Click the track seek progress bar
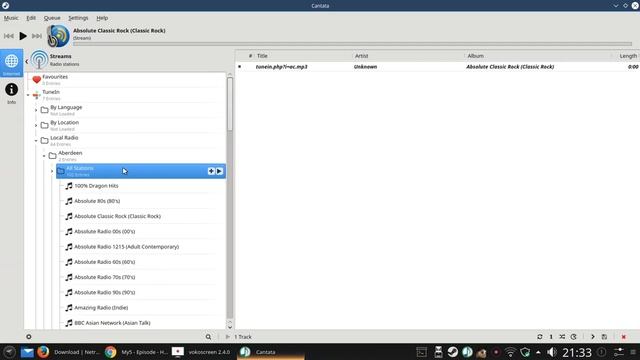640x360 pixels. [x=352, y=44]
